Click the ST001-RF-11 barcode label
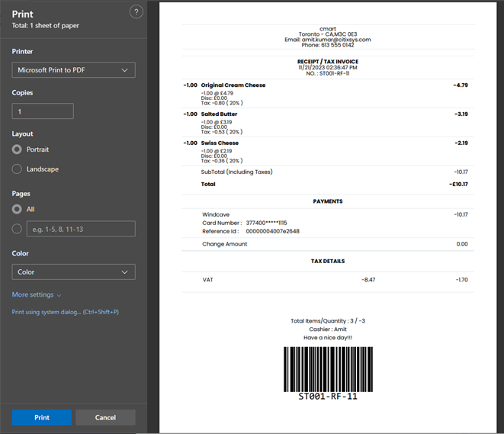This screenshot has height=434, width=504. click(x=327, y=397)
